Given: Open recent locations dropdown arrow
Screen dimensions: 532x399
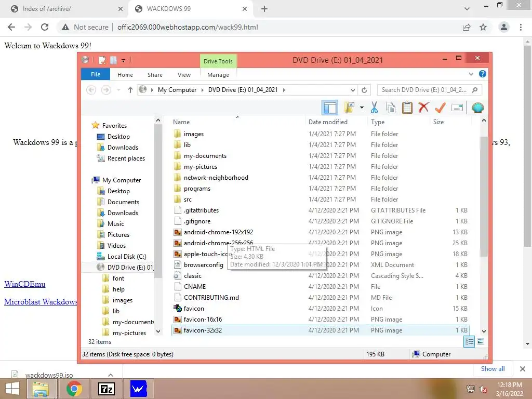Looking at the screenshot, I should point(118,90).
